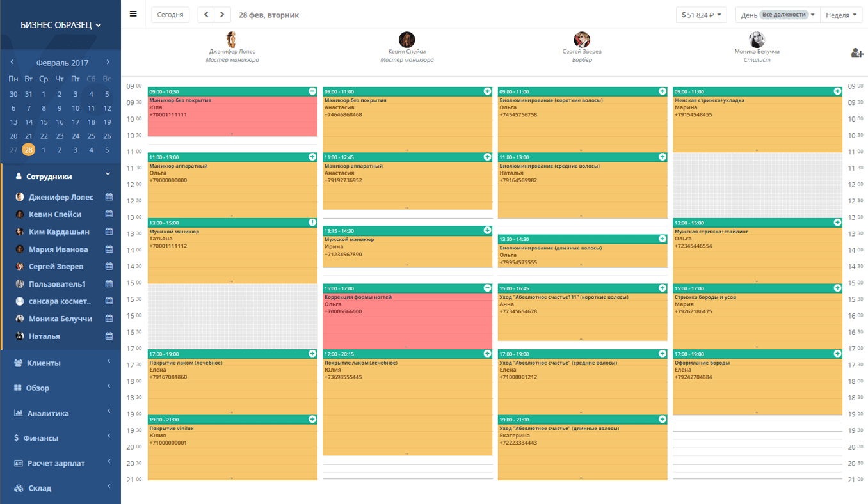
Task: Click the next day arrow button
Action: tap(222, 13)
